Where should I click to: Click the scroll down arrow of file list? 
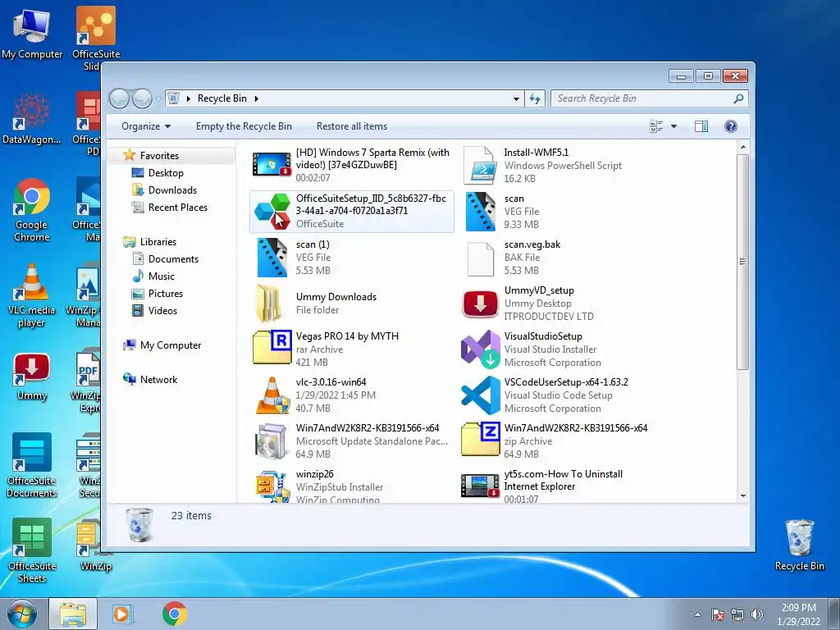(x=743, y=496)
